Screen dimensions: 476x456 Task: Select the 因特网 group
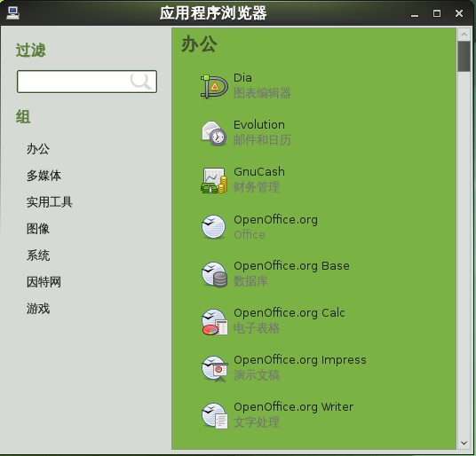(44, 282)
